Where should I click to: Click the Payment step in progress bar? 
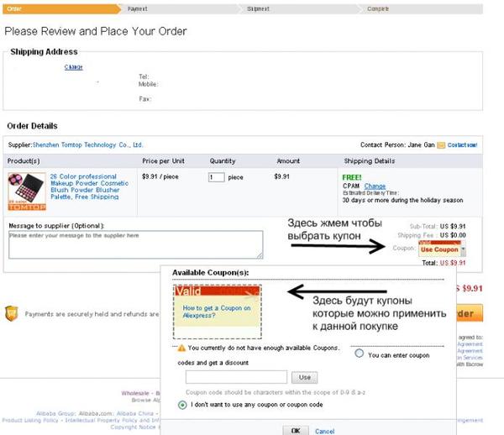click(x=140, y=8)
